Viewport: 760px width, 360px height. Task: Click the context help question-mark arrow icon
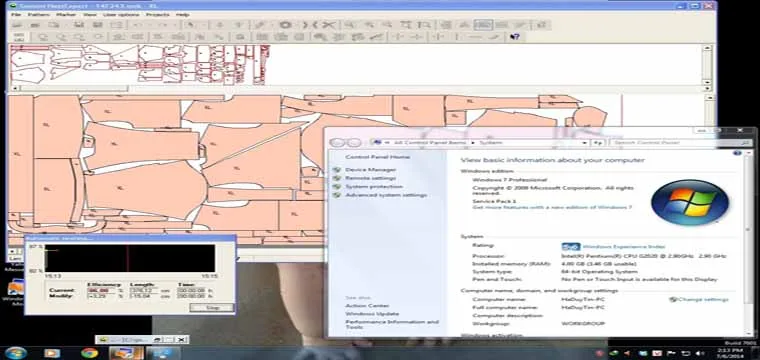point(515,36)
